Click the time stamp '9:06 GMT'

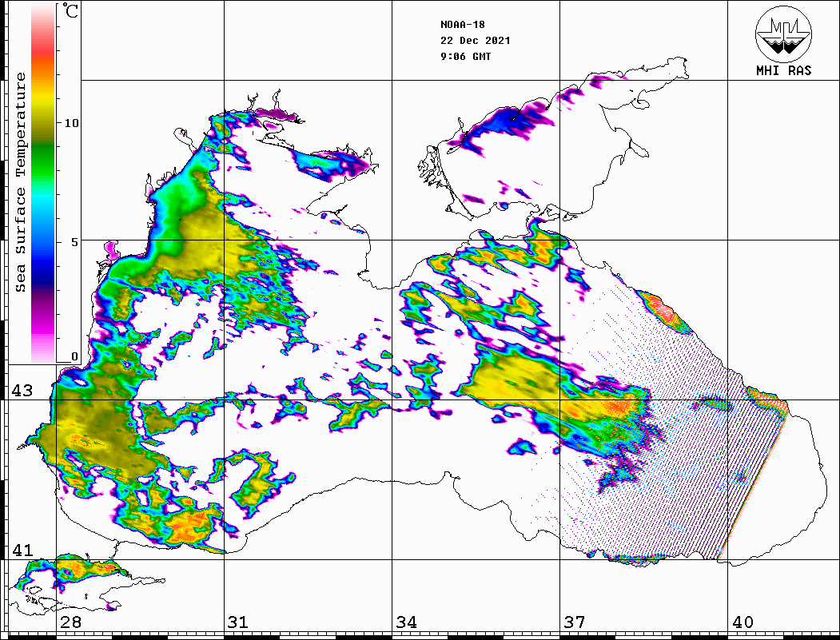[x=465, y=57]
